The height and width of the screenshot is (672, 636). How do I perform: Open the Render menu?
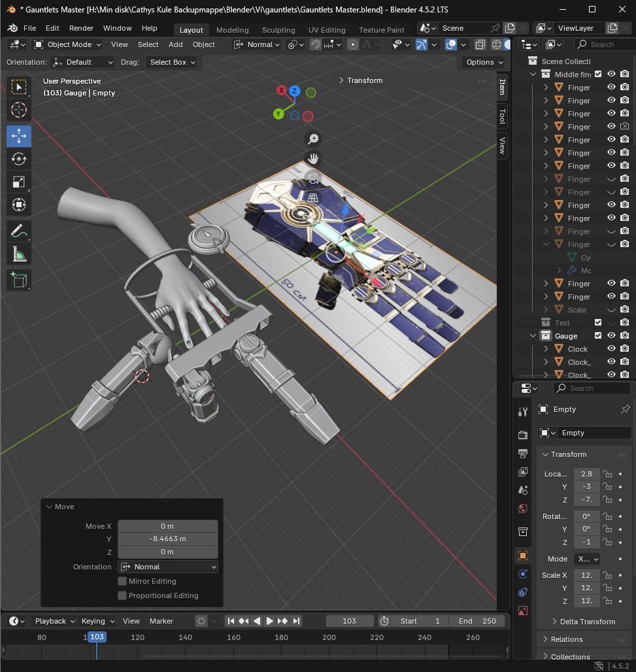(82, 28)
